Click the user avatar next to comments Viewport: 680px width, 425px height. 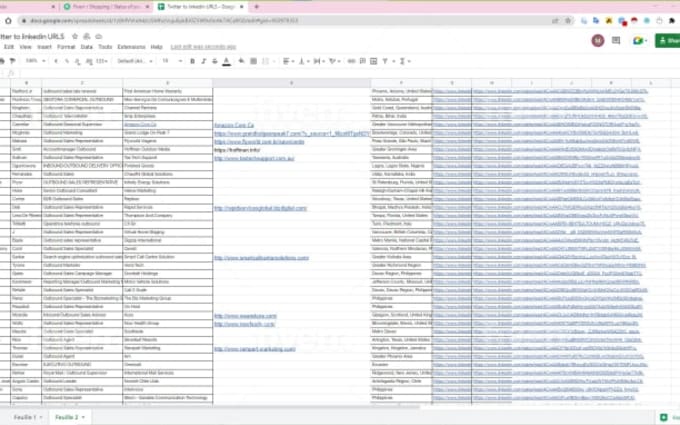click(x=598, y=40)
